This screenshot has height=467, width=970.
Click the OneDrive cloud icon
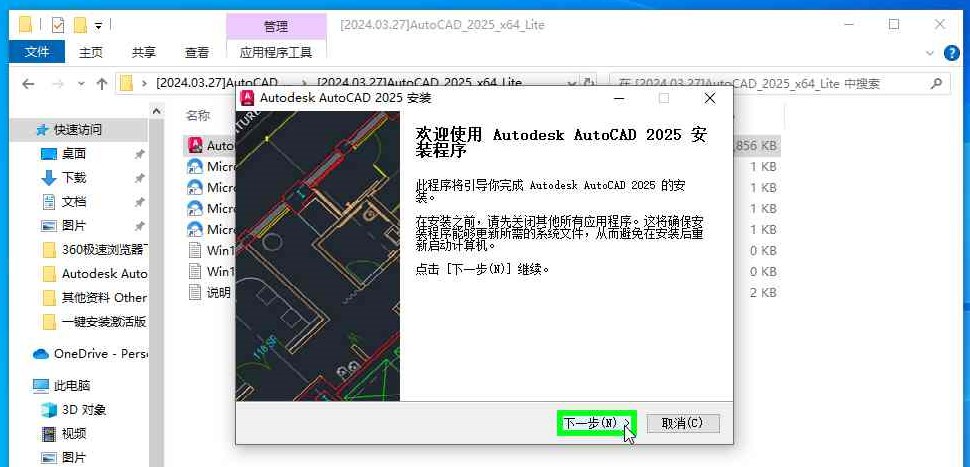(41, 354)
